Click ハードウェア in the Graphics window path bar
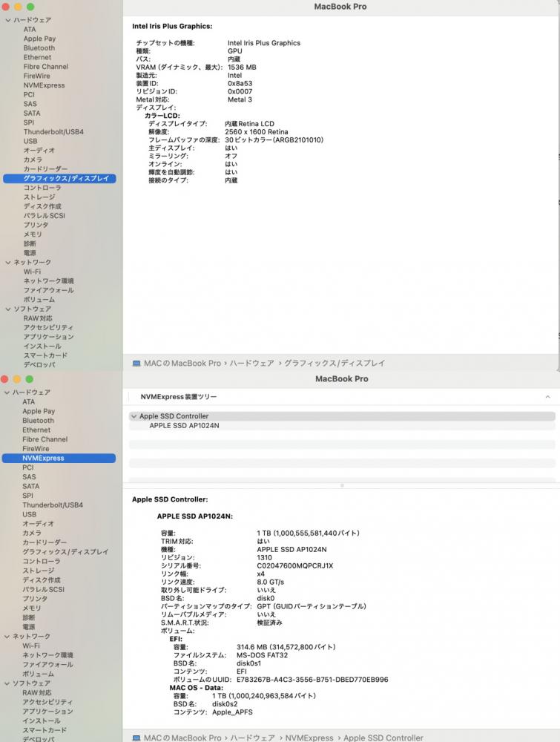Viewport: 560px width, 742px height. pyautogui.click(x=251, y=364)
